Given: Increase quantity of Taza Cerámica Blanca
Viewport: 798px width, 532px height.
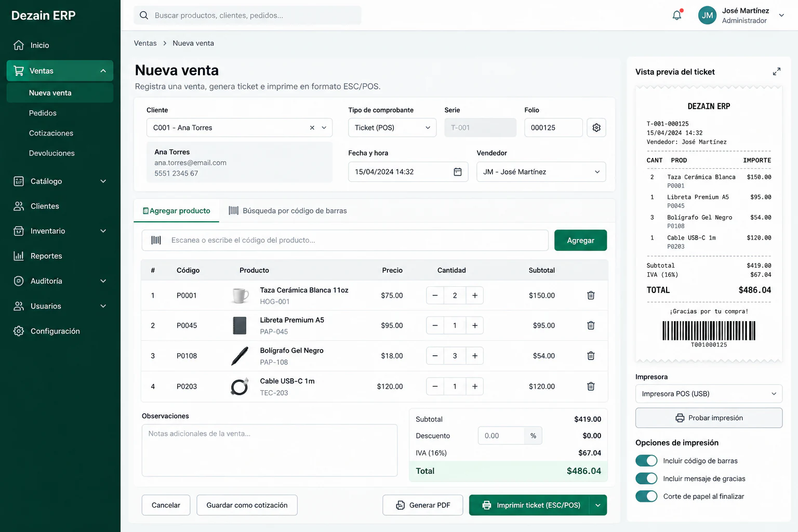Looking at the screenshot, I should pyautogui.click(x=474, y=295).
